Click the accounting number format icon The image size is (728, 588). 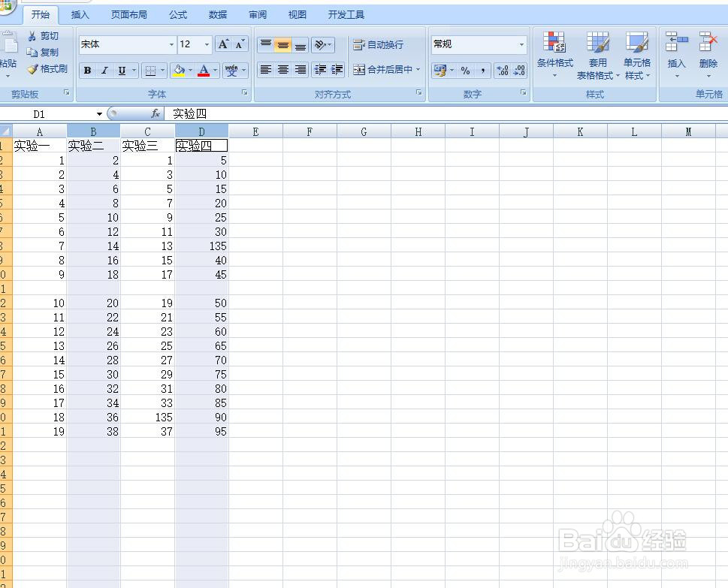(x=440, y=71)
